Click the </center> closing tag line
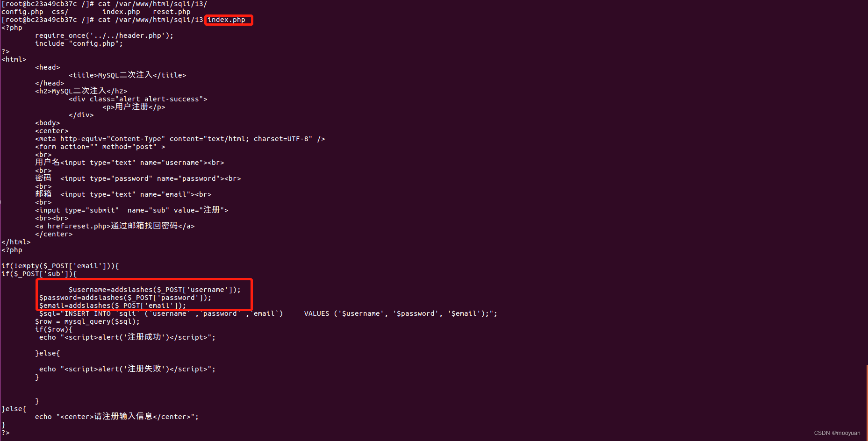This screenshot has width=868, height=441. pyautogui.click(x=54, y=234)
